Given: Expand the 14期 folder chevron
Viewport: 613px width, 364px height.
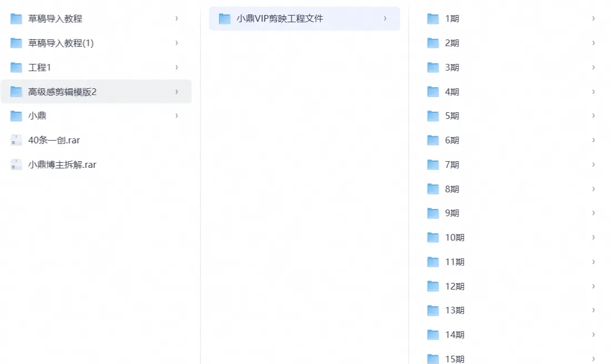Looking at the screenshot, I should click(x=594, y=335).
